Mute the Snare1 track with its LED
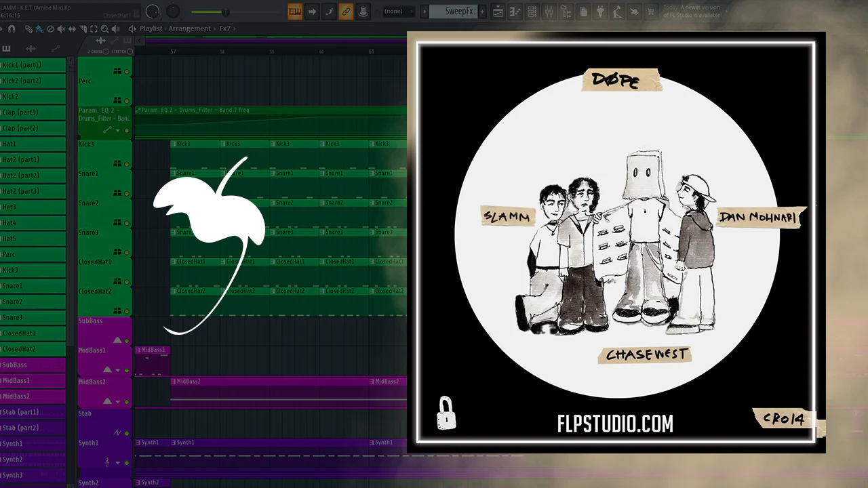This screenshot has height=488, width=868. 127,193
